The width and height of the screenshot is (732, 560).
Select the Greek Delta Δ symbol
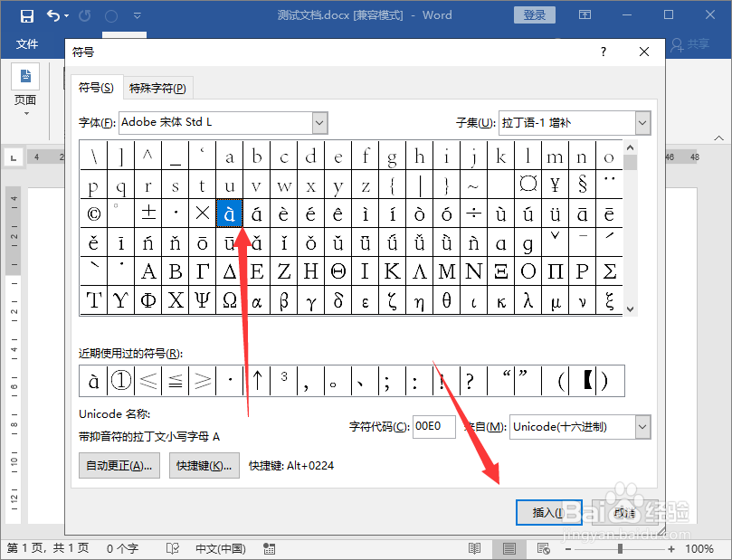[229, 271]
